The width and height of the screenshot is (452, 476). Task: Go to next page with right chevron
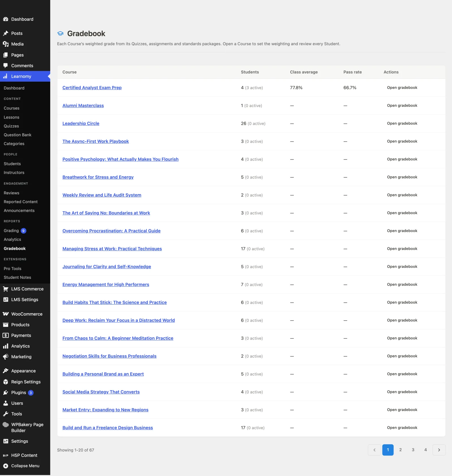click(x=439, y=450)
